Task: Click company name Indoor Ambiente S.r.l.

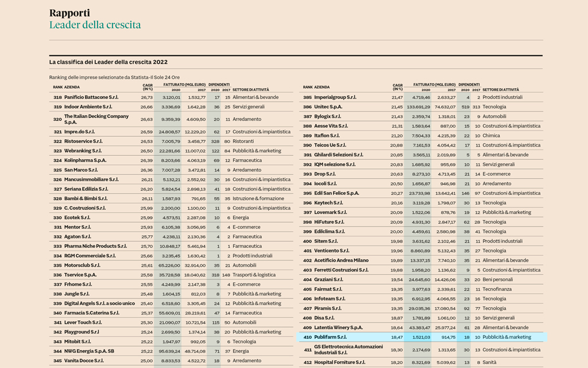Action: click(x=88, y=106)
